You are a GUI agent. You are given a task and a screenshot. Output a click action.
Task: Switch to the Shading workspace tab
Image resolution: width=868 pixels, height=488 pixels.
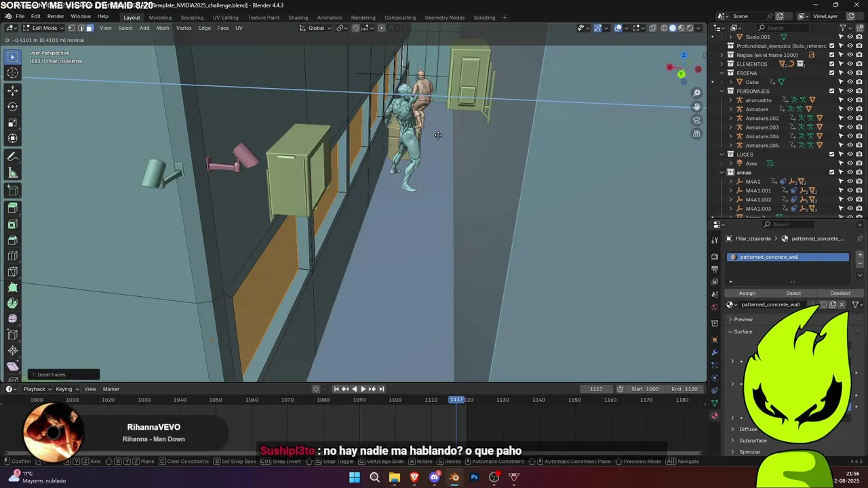coord(298,17)
